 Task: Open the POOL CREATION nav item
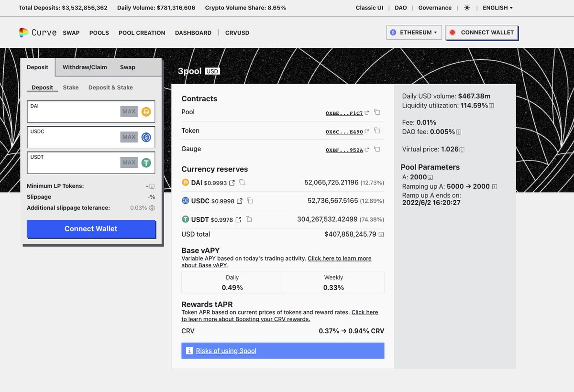[142, 33]
